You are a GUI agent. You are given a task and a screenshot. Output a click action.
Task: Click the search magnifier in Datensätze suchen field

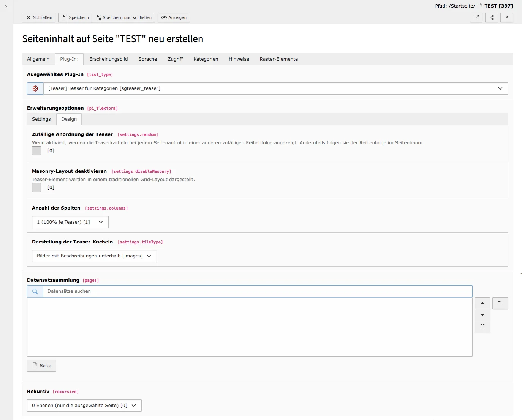[x=35, y=291]
